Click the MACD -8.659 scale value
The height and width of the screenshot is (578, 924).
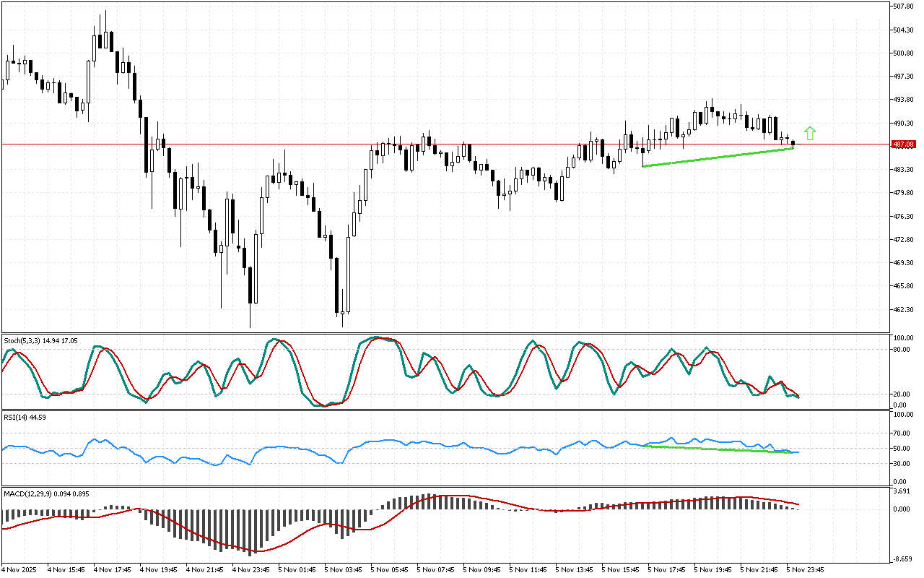click(x=902, y=559)
